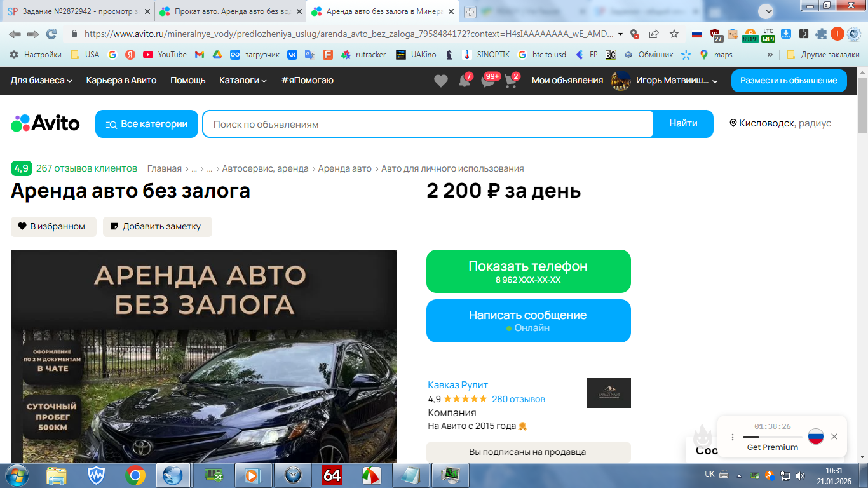Image resolution: width=868 pixels, height=488 pixels.
Task: Reload the page with the browser refresh icon
Action: [51, 34]
